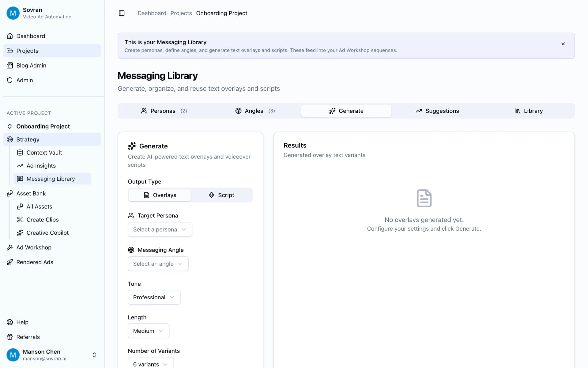
Task: Select Overlays output type
Action: coord(160,195)
